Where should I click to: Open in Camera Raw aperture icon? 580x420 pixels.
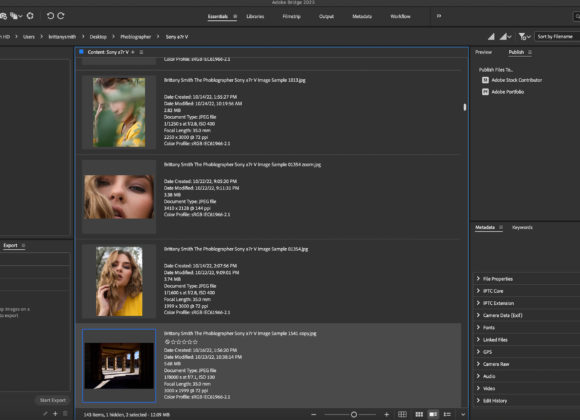tap(30, 16)
